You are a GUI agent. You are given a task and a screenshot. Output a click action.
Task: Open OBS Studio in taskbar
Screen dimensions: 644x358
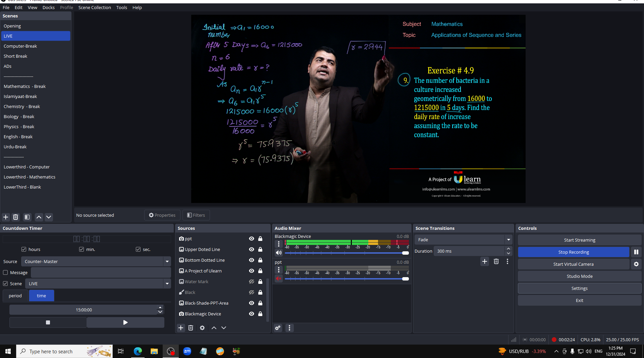[171, 351]
